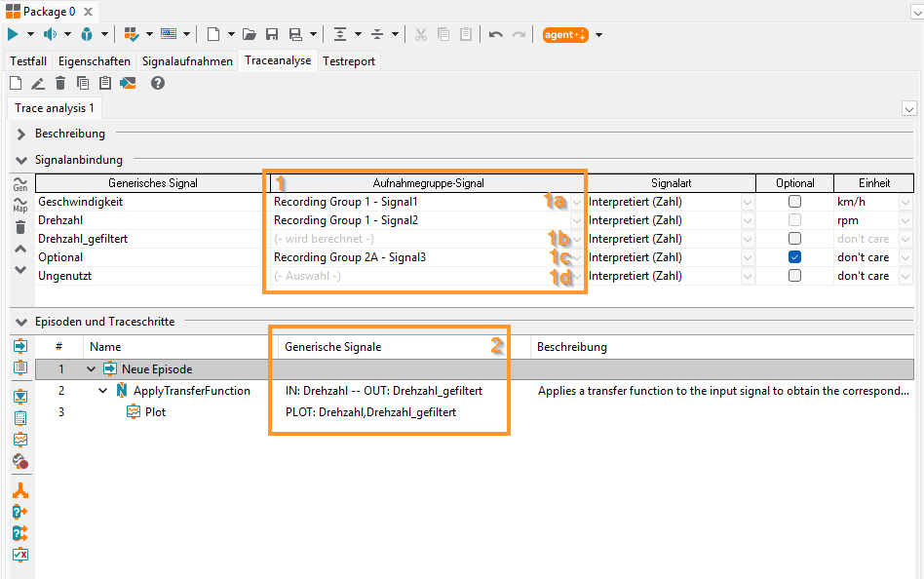Screen dimensions: 924x579
Task: Enable Optional checkbox for Geschwindigkeit
Action: coord(794,202)
